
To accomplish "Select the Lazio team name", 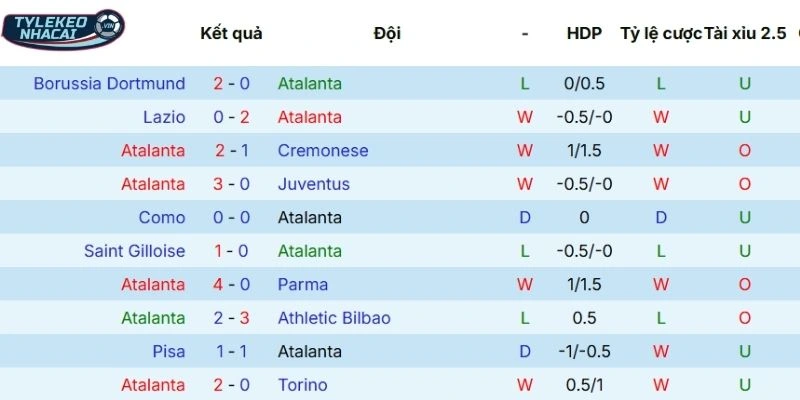I will (164, 117).
